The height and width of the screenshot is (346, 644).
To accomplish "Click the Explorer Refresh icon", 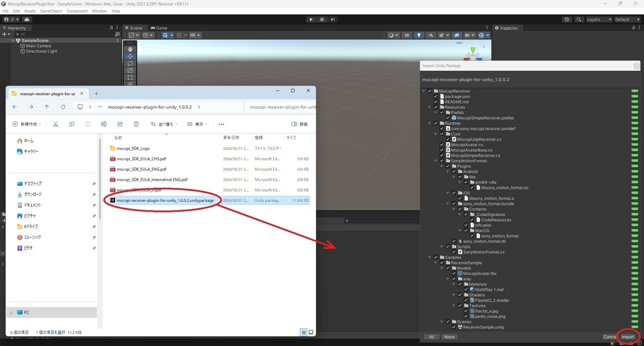I will [x=63, y=107].
